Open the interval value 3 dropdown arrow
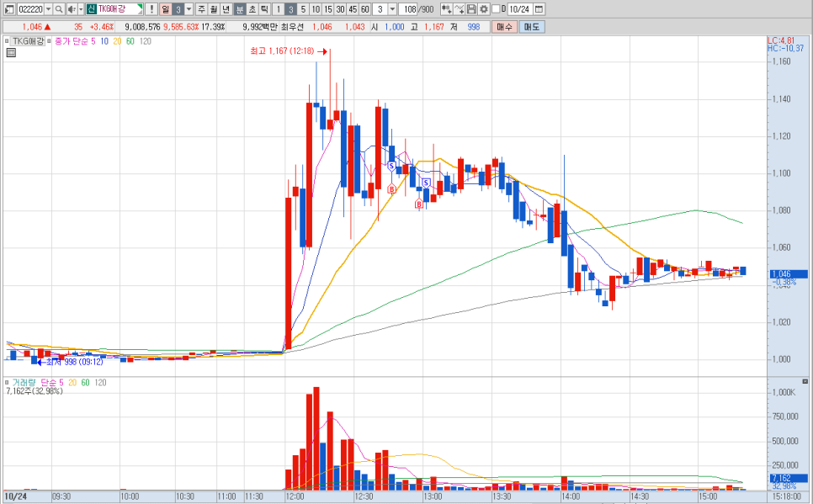813x504 pixels. coord(392,9)
